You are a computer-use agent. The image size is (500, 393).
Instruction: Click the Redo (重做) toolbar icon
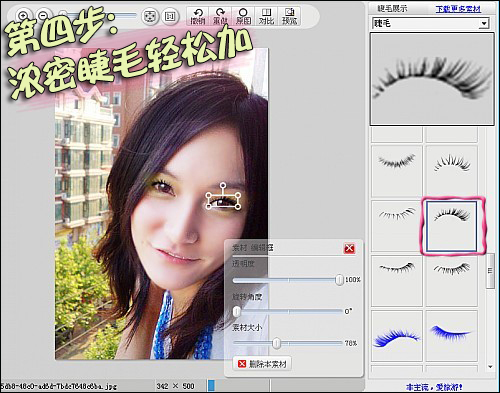pos(220,16)
